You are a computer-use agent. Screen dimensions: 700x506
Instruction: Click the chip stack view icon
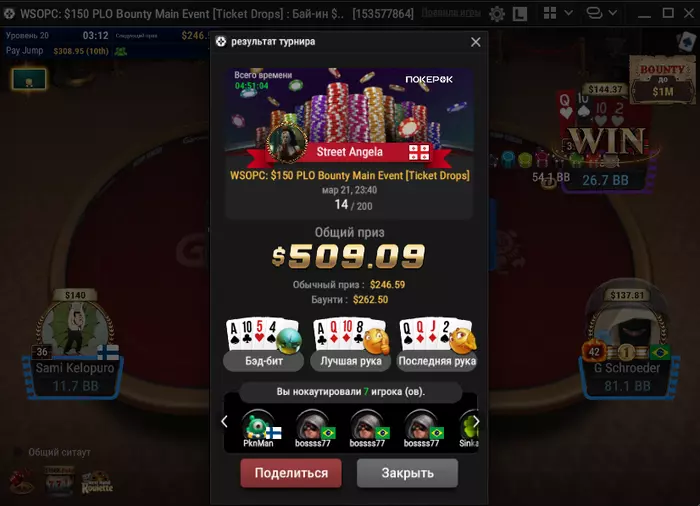[594, 13]
